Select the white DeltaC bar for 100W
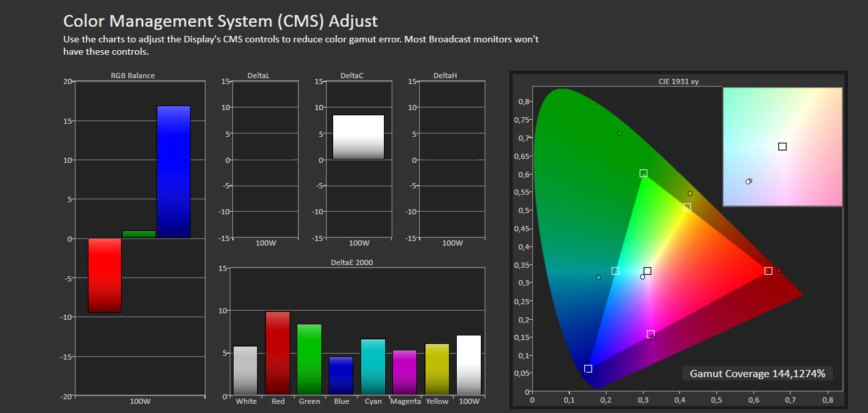 tap(359, 137)
